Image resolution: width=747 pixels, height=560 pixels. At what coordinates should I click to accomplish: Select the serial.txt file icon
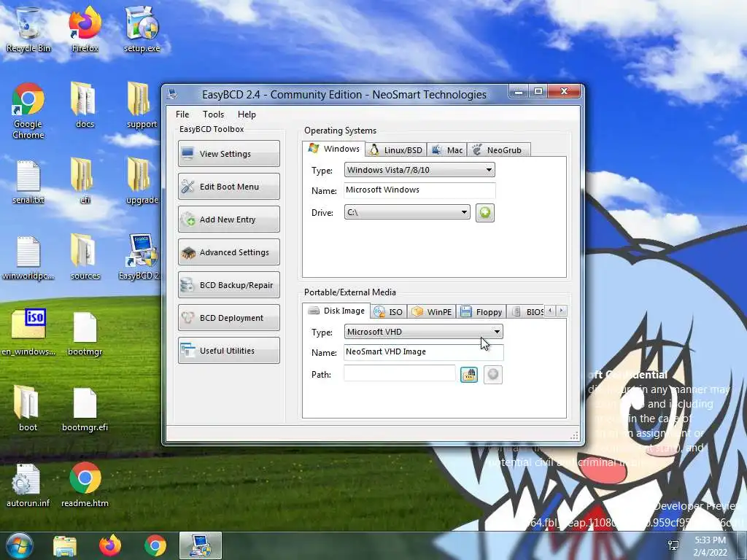tap(28, 182)
